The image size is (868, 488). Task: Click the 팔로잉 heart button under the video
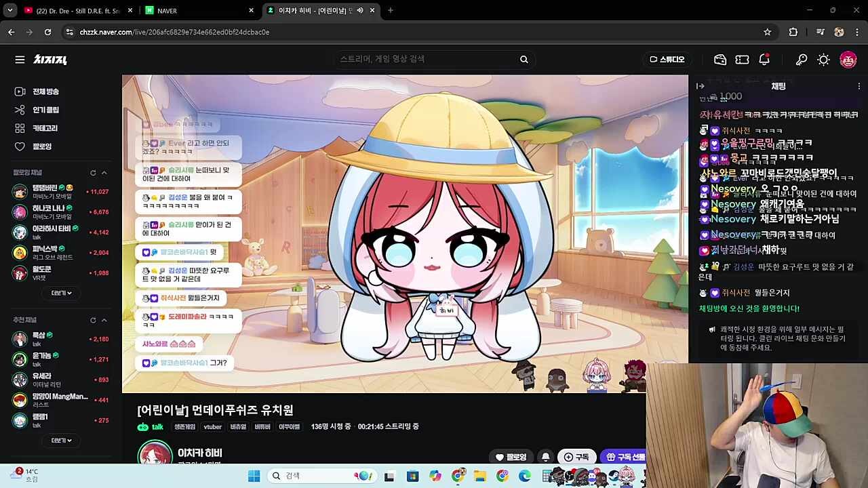click(x=511, y=457)
